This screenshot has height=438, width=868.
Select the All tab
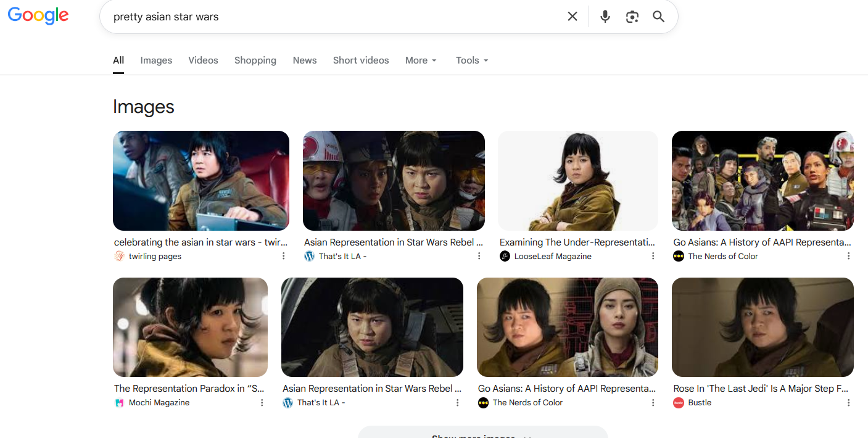(x=118, y=60)
